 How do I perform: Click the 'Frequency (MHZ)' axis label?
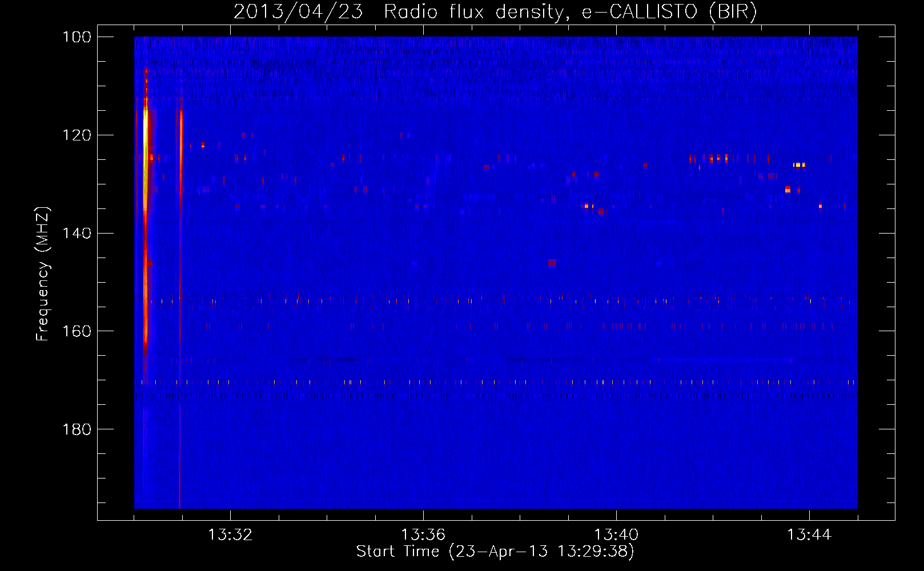(x=43, y=274)
